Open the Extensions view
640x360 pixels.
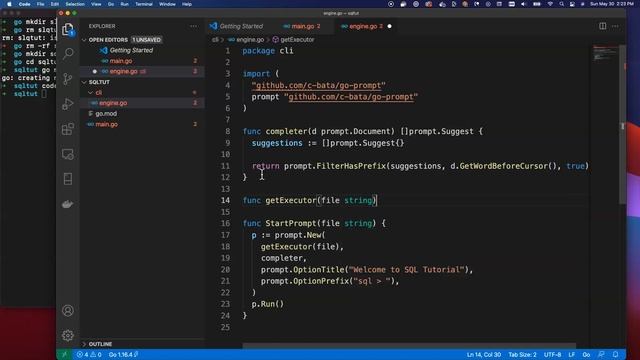68,129
